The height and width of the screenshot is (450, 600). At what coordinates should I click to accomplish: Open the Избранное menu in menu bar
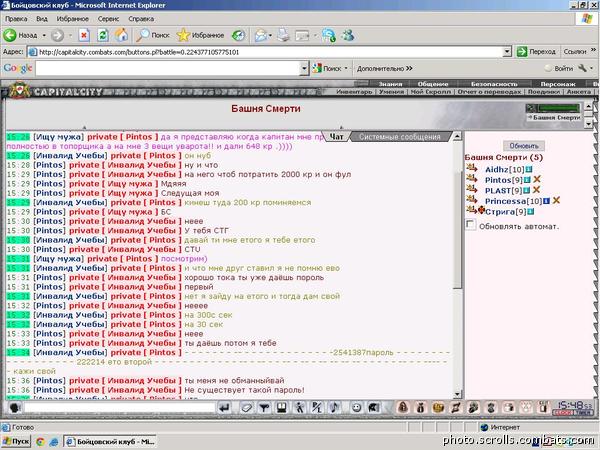[72, 19]
